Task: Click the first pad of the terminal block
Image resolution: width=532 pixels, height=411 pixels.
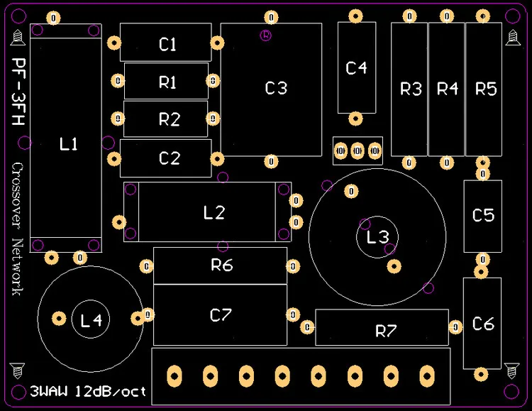Action: click(x=174, y=376)
